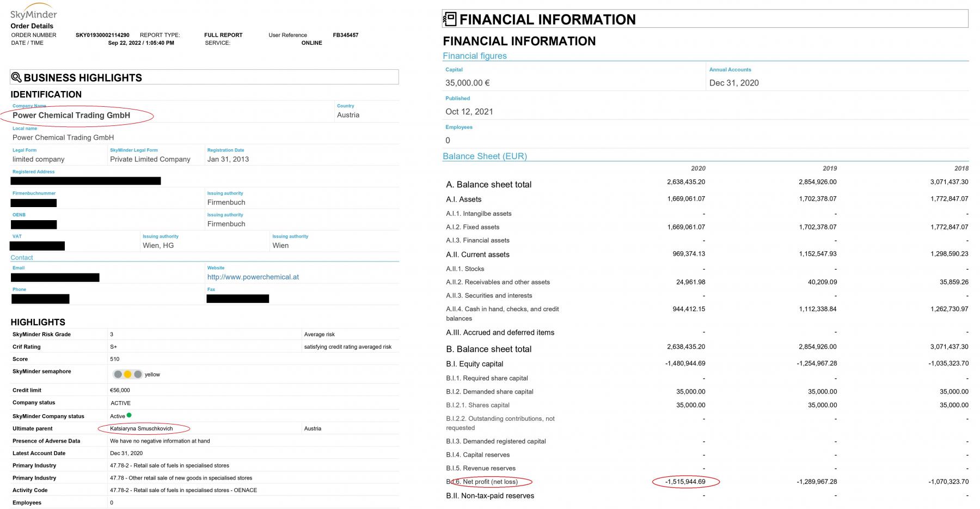
Task: Click the OENACE activity code value
Action: coord(183,490)
